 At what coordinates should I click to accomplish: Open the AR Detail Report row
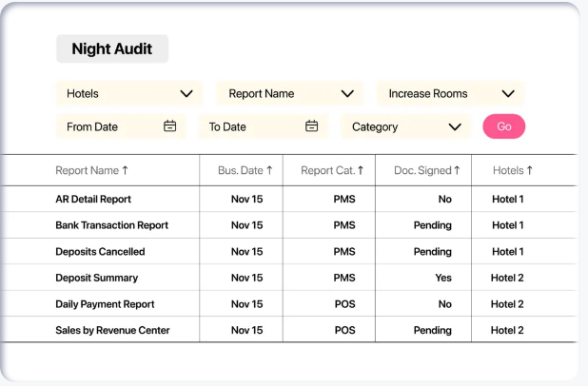(93, 200)
